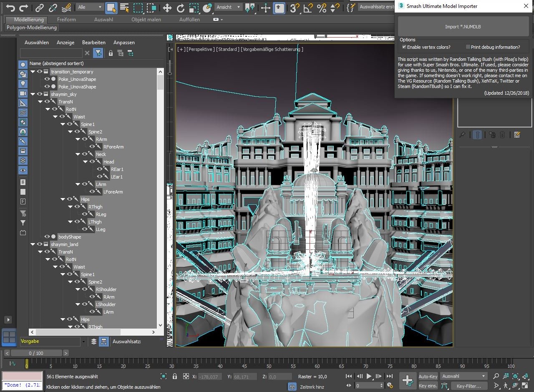Open the 'Ansicht' reference coordinate dropdown
Image resolution: width=534 pixels, height=392 pixels.
pyautogui.click(x=228, y=8)
